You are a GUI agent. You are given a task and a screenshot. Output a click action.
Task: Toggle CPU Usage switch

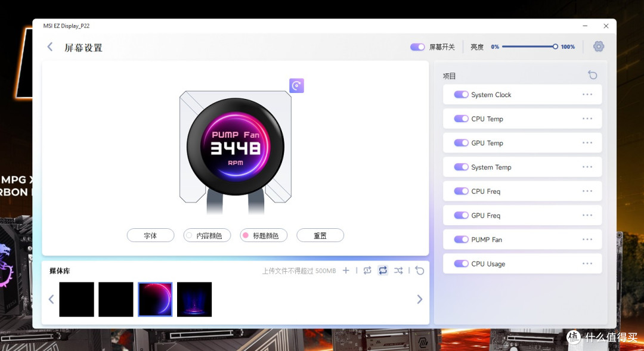[461, 263]
